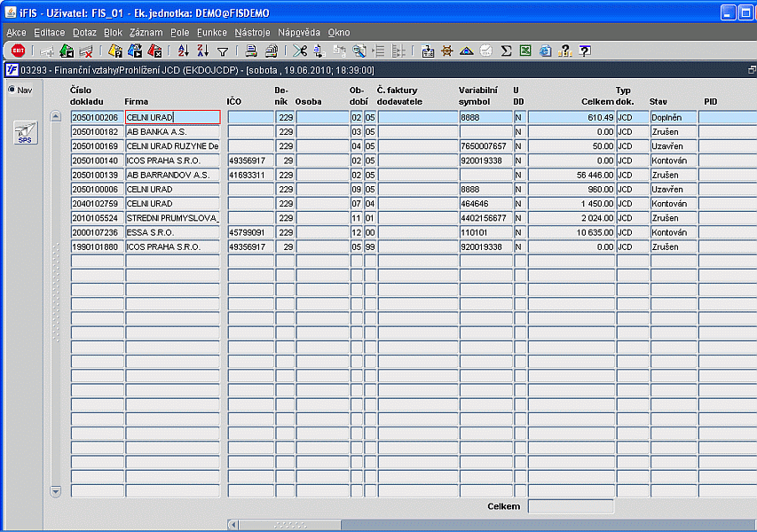Select the AB BANKA A.S. row
The width and height of the screenshot is (757, 532).
(172, 132)
